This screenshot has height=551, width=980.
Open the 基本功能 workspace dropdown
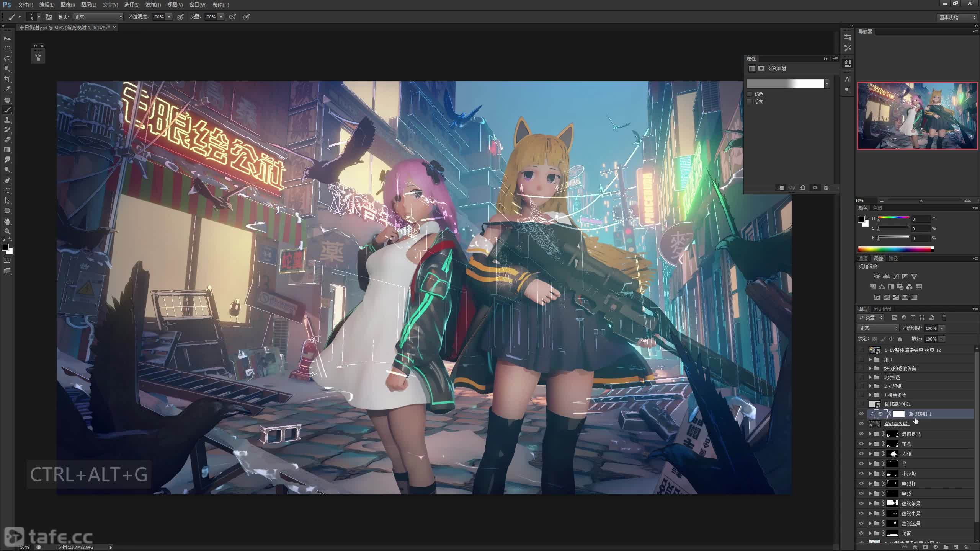pos(957,17)
